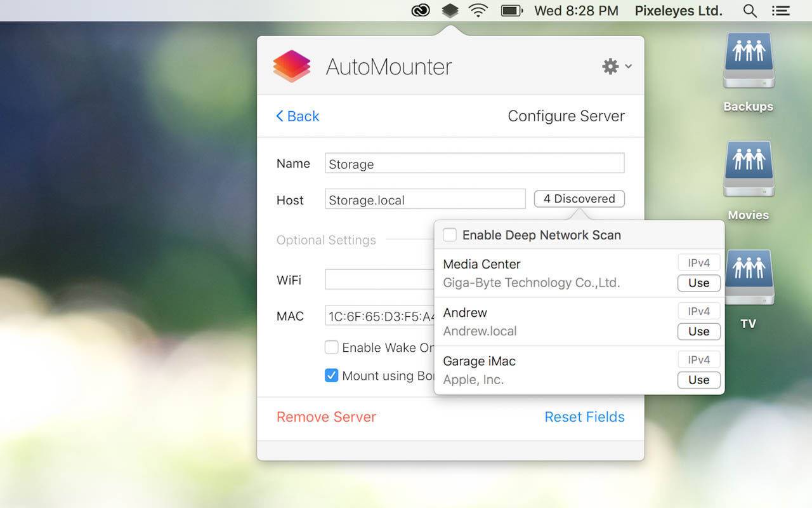Viewport: 812px width, 508px height.
Task: Toggle the Enable Wake On checkbox
Action: click(x=331, y=347)
